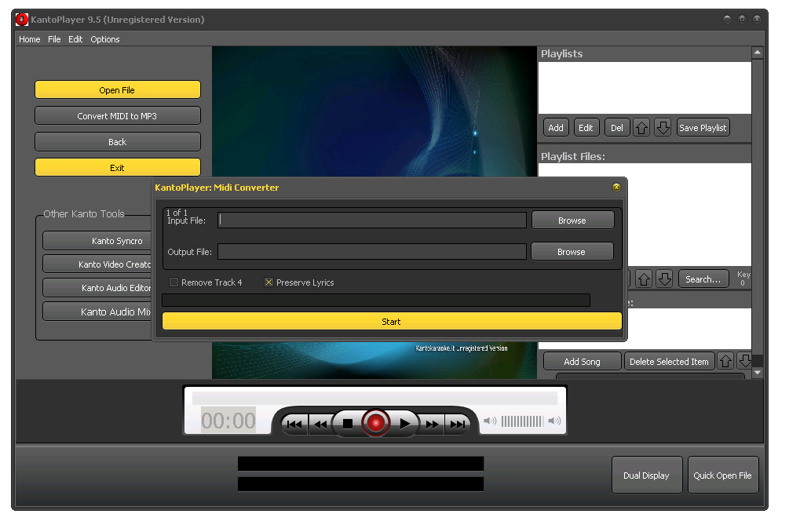Launch Kanto Audio Mixer tool
This screenshot has height=532, width=789.
click(x=97, y=312)
